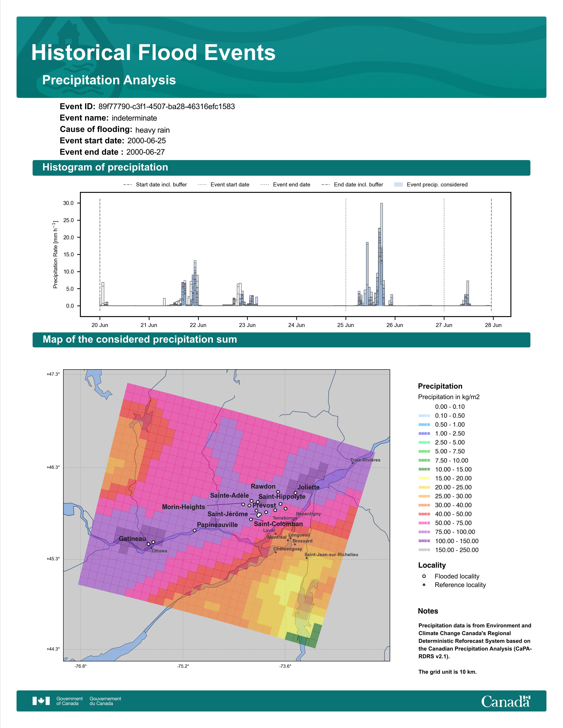Click the Historical Flood Events title
This screenshot has width=563, height=728.
coord(153,53)
